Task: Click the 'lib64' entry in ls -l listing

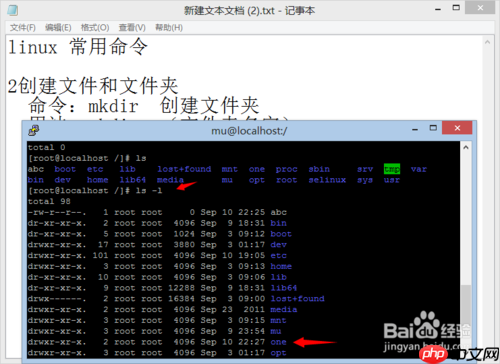Action: [284, 288]
